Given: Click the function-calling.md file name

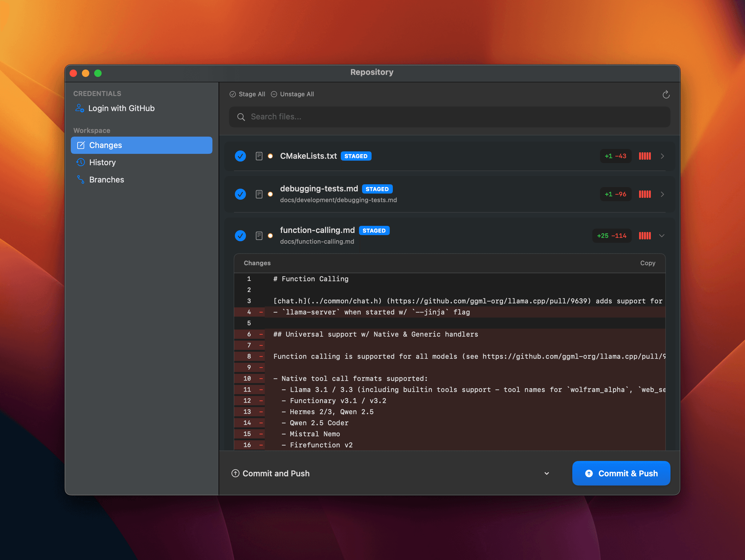Looking at the screenshot, I should tap(317, 230).
